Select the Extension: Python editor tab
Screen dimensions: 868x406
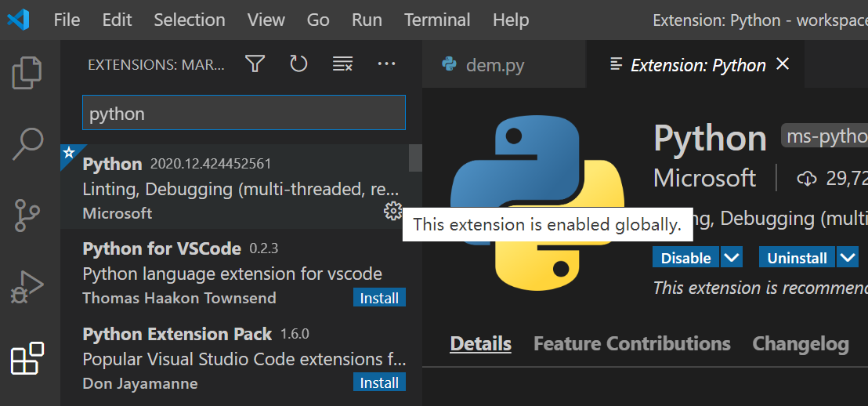click(x=696, y=64)
